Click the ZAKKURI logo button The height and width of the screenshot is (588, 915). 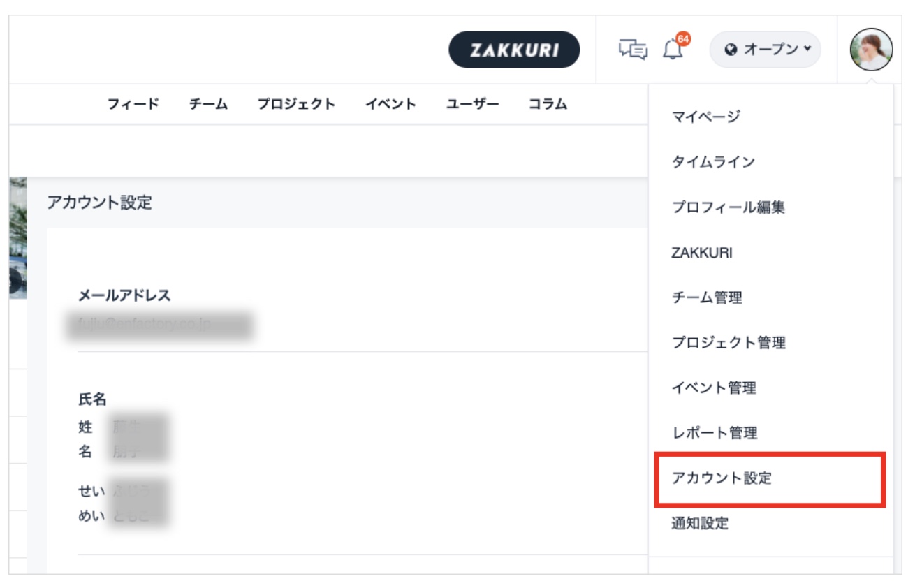tap(514, 50)
